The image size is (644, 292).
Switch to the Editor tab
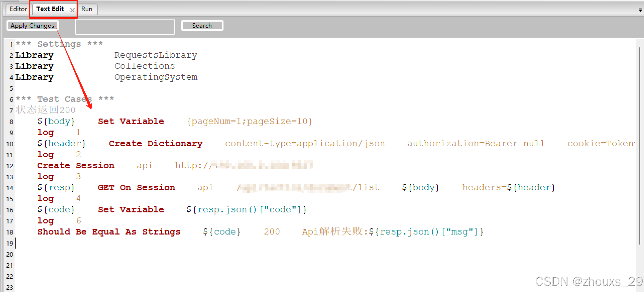point(18,9)
